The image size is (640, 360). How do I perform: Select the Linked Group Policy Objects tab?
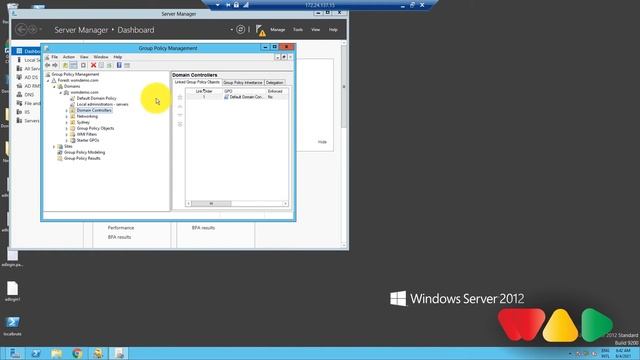point(197,82)
